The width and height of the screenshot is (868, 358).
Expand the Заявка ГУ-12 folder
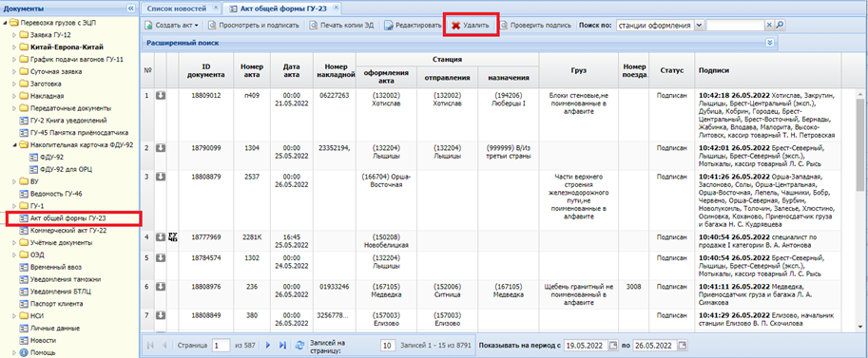pos(14,35)
